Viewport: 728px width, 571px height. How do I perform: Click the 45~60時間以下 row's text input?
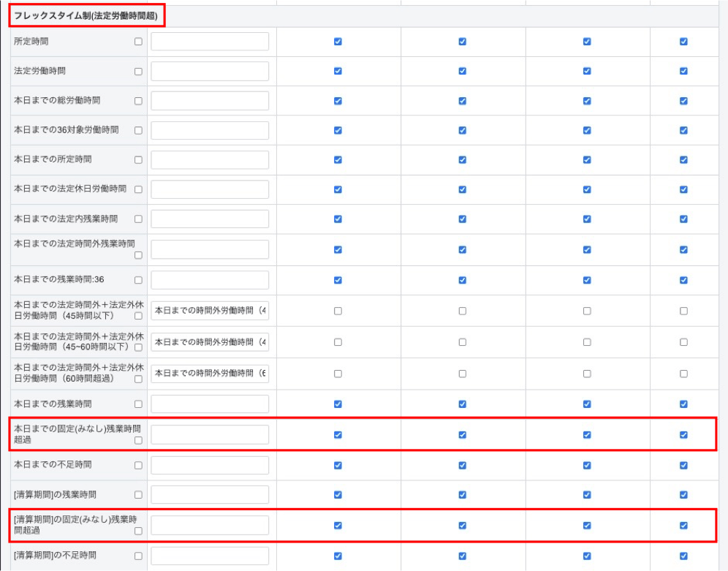[x=210, y=342]
